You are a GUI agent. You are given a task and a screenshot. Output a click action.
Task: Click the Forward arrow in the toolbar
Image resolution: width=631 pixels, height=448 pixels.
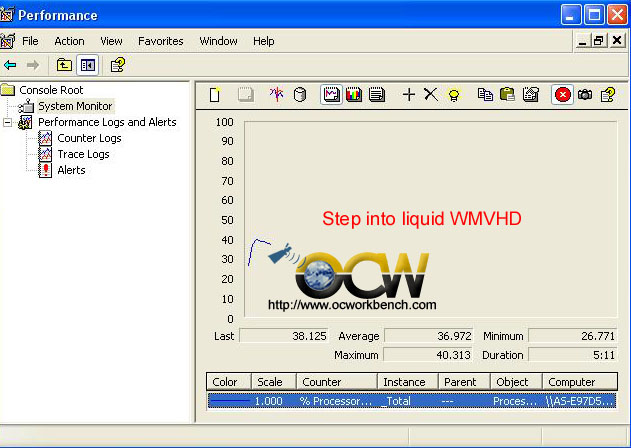coord(33,65)
